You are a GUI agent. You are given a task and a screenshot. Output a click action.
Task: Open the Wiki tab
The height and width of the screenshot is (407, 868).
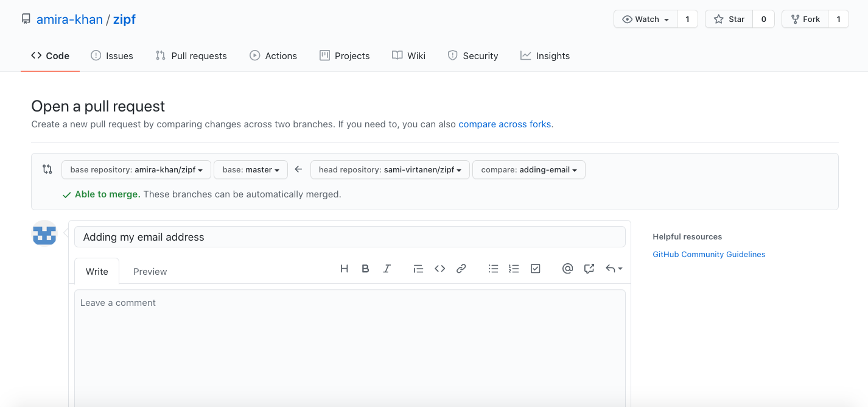tap(408, 55)
